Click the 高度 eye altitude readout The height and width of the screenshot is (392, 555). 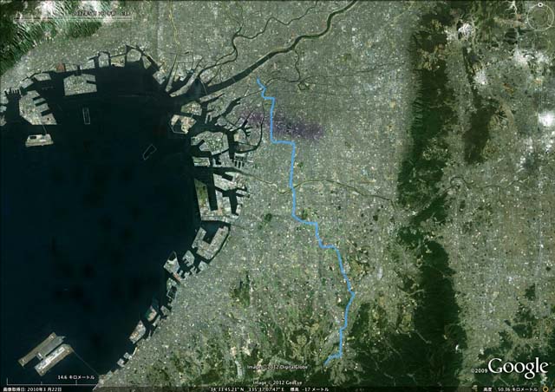[512, 389]
